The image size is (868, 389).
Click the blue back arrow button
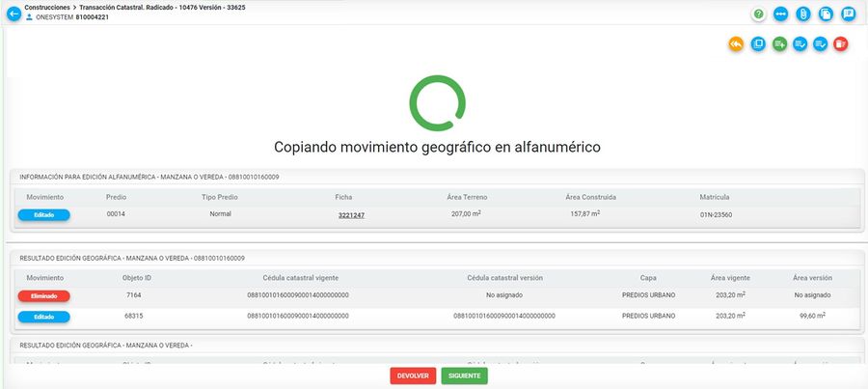(x=14, y=14)
